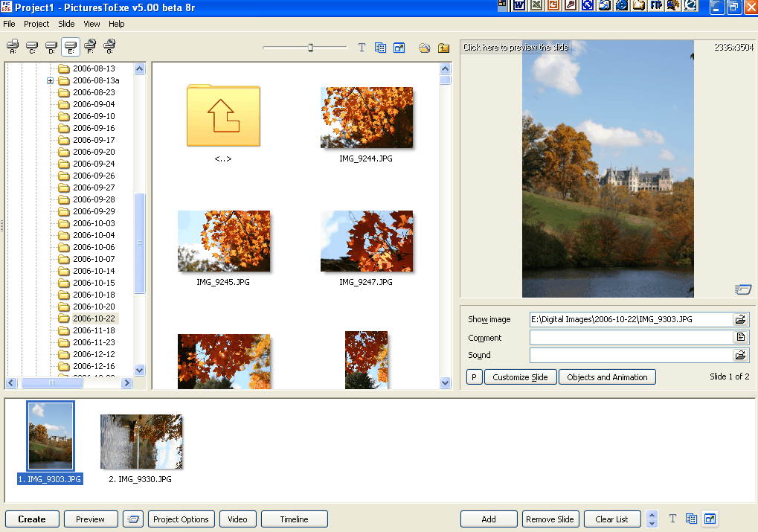Toggle thumbnail view in the file panel toolbar
758x532 pixels.
399,48
